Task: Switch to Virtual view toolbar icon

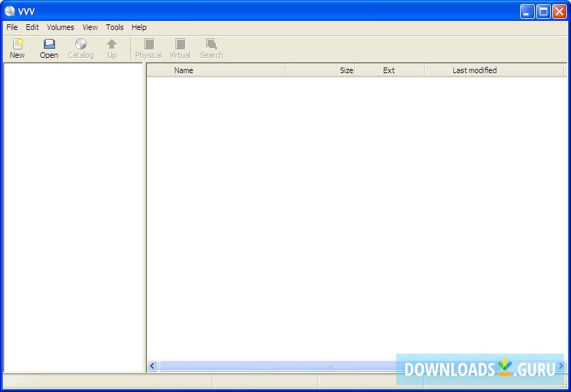Action: [180, 49]
